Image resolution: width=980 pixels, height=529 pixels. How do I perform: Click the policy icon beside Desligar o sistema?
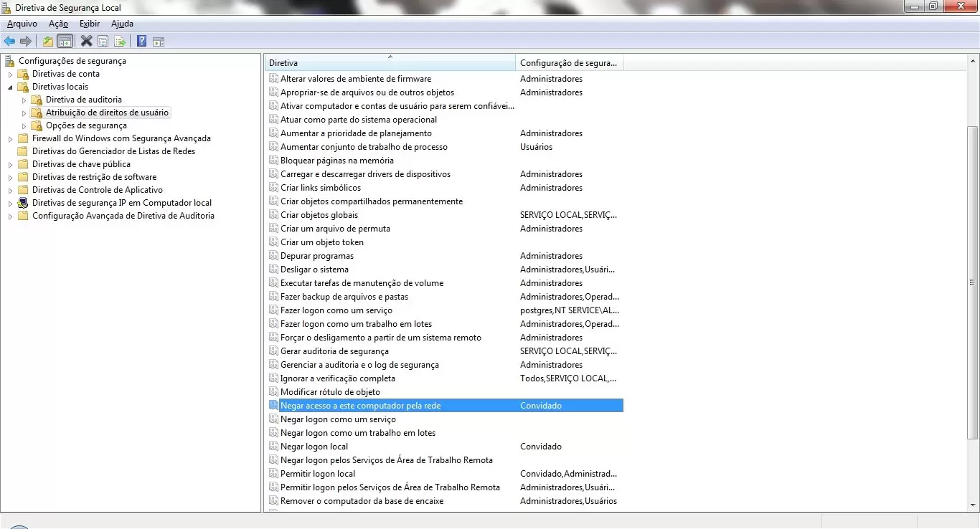(273, 270)
